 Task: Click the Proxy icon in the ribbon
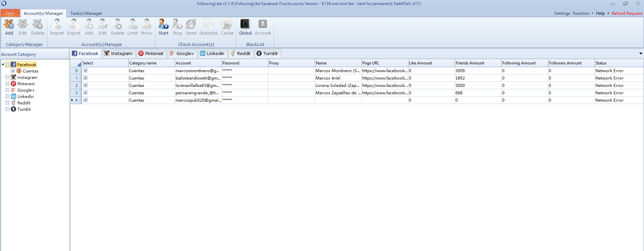point(146,27)
